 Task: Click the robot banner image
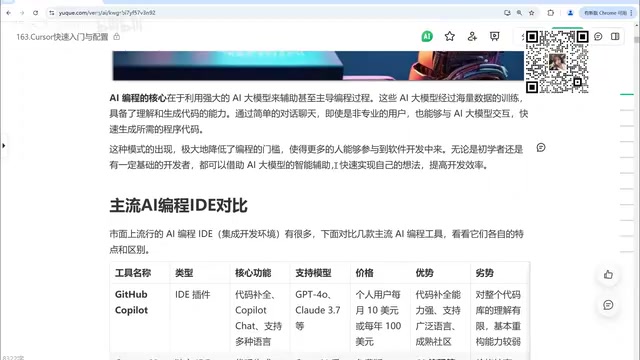tap(318, 65)
